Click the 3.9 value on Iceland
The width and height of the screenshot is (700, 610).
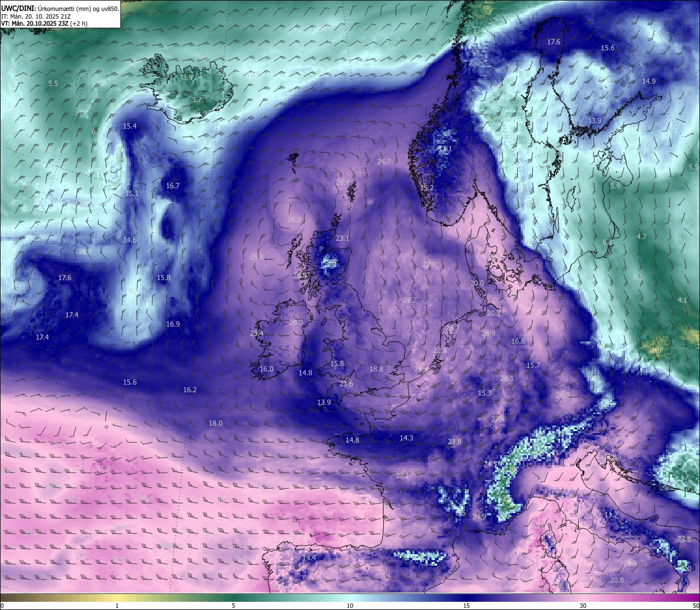[x=188, y=78]
